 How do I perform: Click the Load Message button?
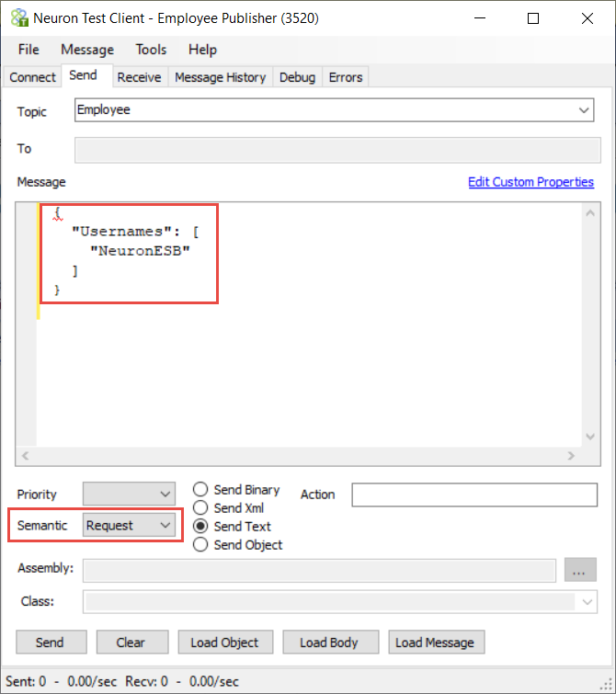[x=437, y=643]
